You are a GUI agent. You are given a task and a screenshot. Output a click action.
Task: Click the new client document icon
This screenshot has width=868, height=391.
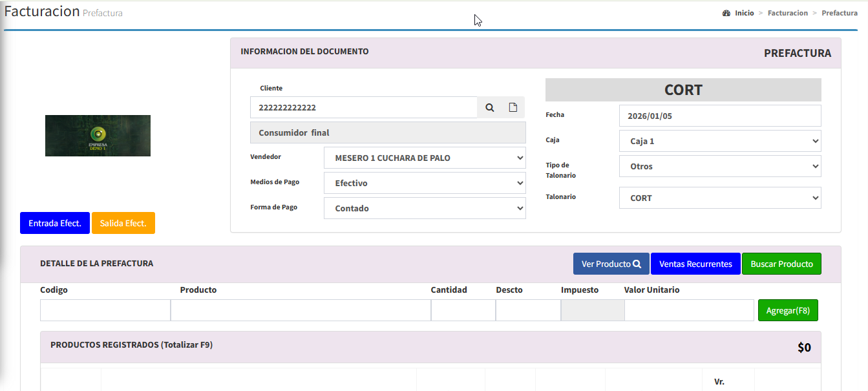[513, 108]
